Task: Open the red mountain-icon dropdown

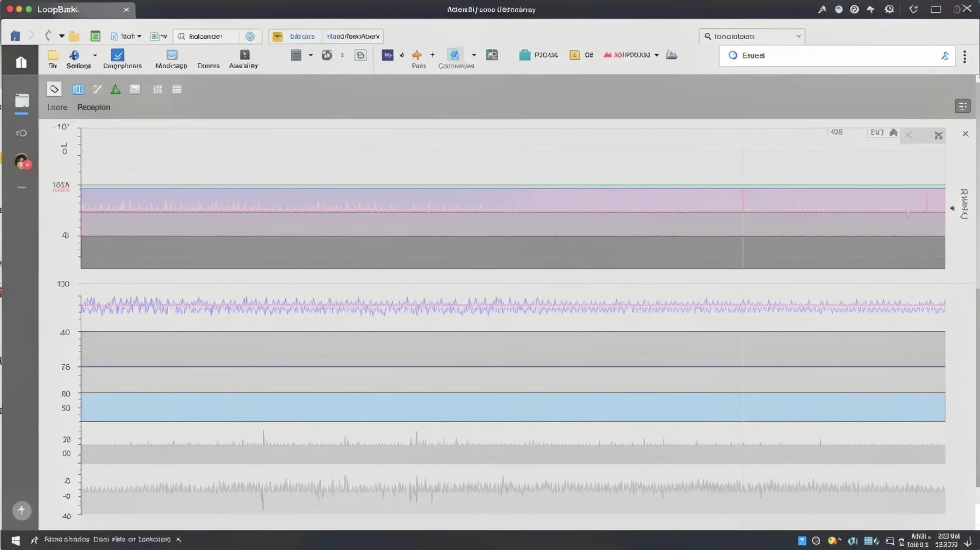Action: point(631,55)
